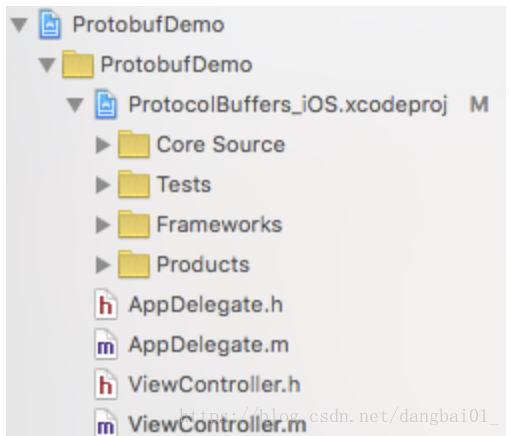Collapse the ProtocolBuffers_iOS.xcodeproj disclosure triangle

click(x=75, y=105)
